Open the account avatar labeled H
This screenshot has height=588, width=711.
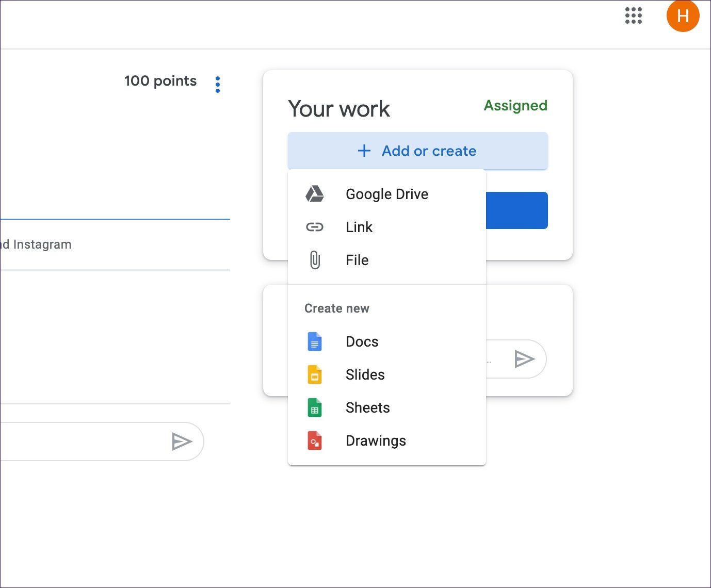coord(683,15)
